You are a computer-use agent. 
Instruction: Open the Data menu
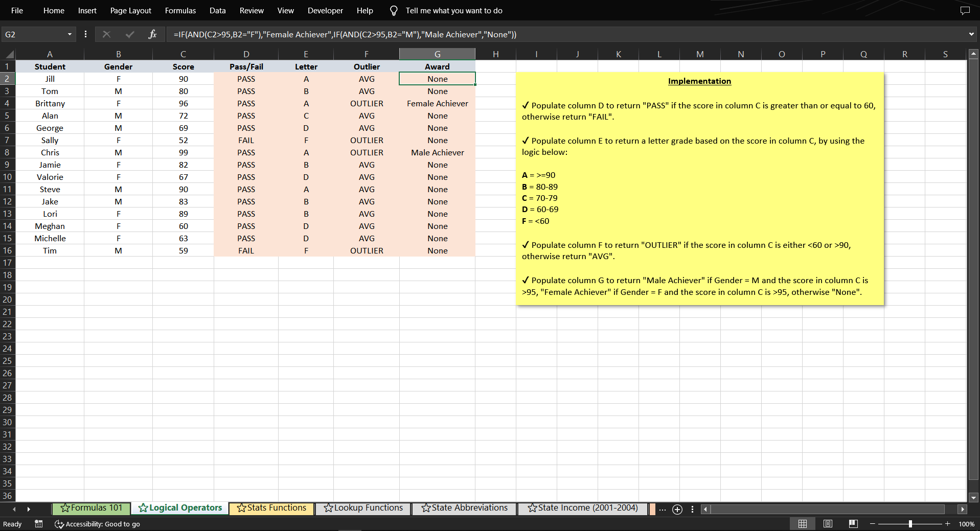pyautogui.click(x=217, y=10)
